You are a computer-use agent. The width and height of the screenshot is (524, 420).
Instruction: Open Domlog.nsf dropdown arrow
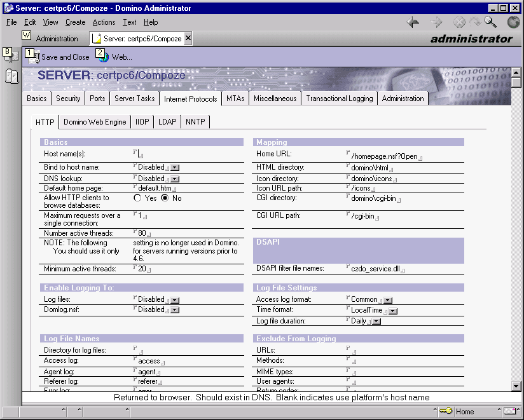click(175, 310)
